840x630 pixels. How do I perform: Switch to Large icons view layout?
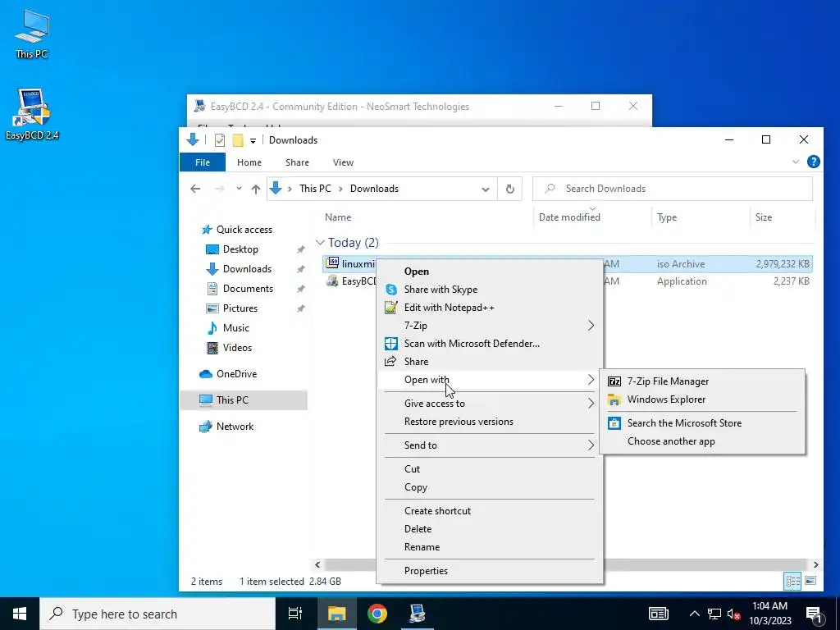pyautogui.click(x=810, y=582)
